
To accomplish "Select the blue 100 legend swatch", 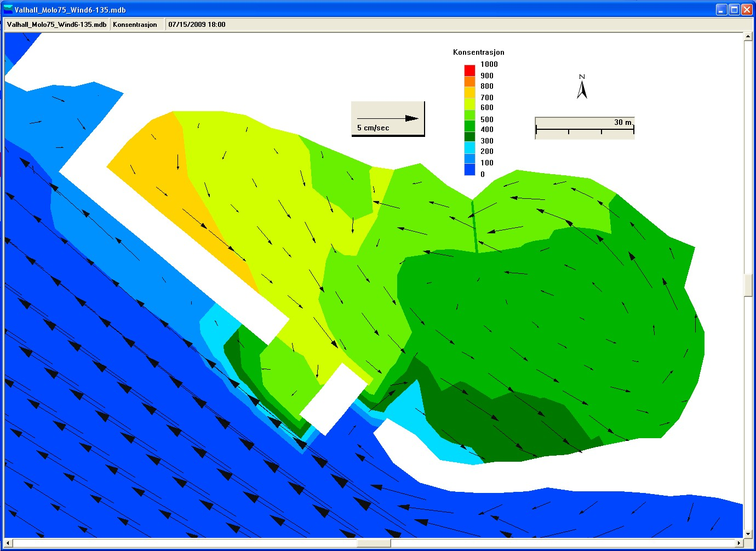I will click(x=469, y=170).
